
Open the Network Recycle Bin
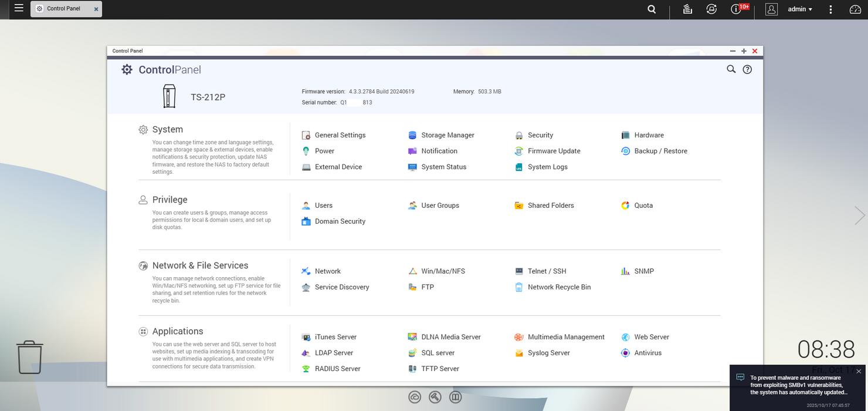click(x=519, y=287)
